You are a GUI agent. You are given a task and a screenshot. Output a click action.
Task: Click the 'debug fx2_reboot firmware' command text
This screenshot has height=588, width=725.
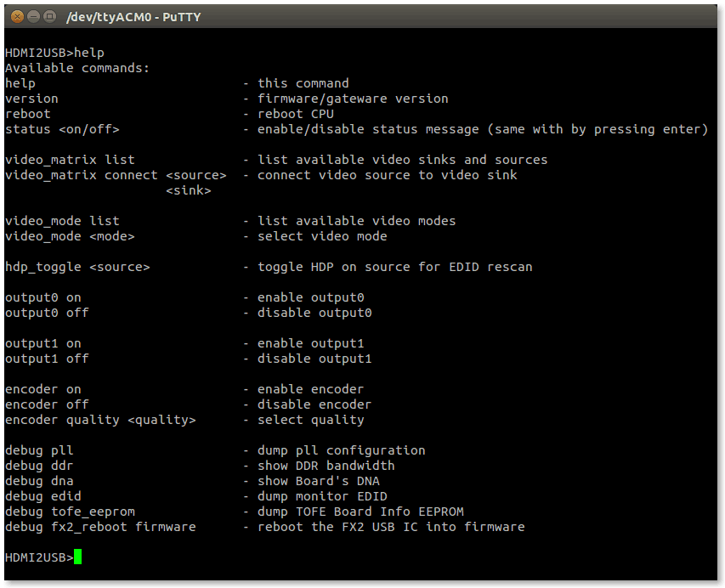[x=100, y=527]
